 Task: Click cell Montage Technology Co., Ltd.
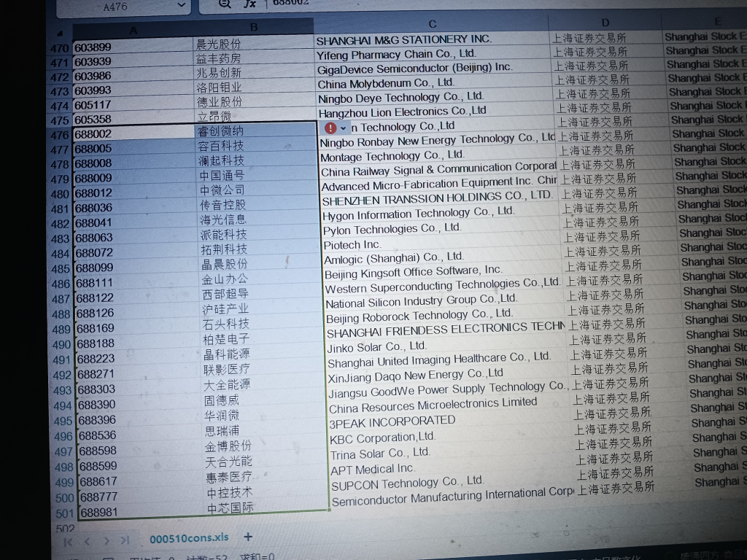(x=436, y=156)
